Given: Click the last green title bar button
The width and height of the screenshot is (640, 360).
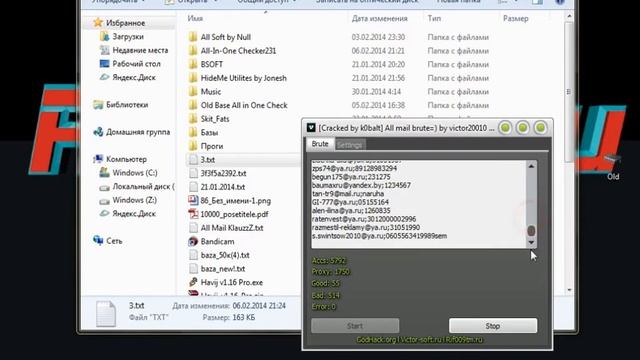Looking at the screenshot, I should coord(540,128).
